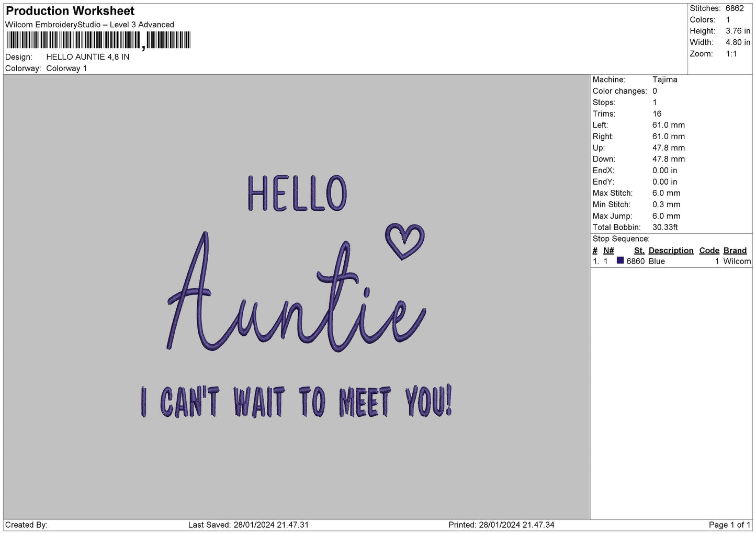Click the Up value 47.8 mm
The width and height of the screenshot is (756, 534).
(x=668, y=148)
